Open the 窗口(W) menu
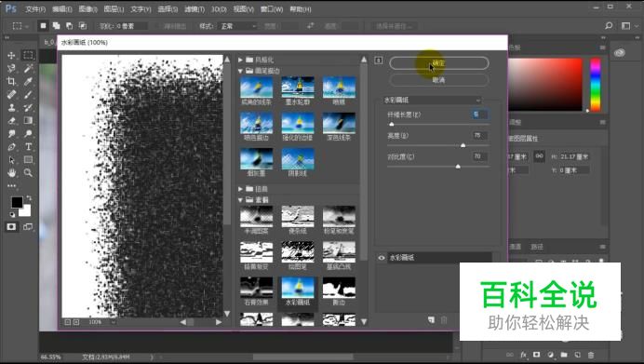 [x=272, y=9]
